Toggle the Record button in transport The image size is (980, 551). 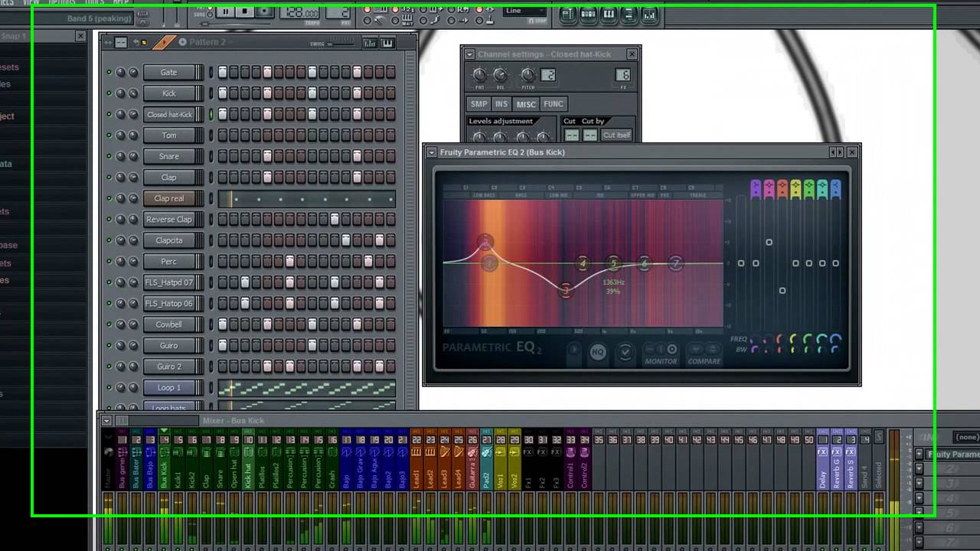pyautogui.click(x=264, y=11)
